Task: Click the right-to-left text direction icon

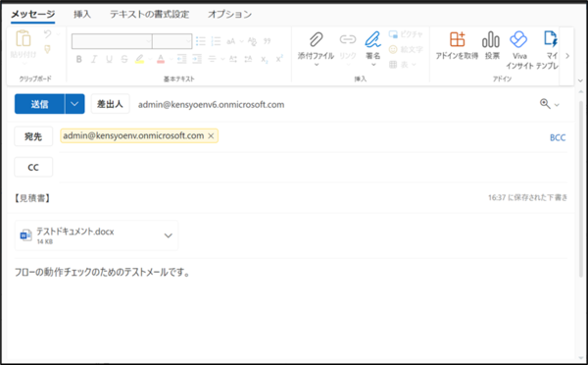Action: [248, 59]
